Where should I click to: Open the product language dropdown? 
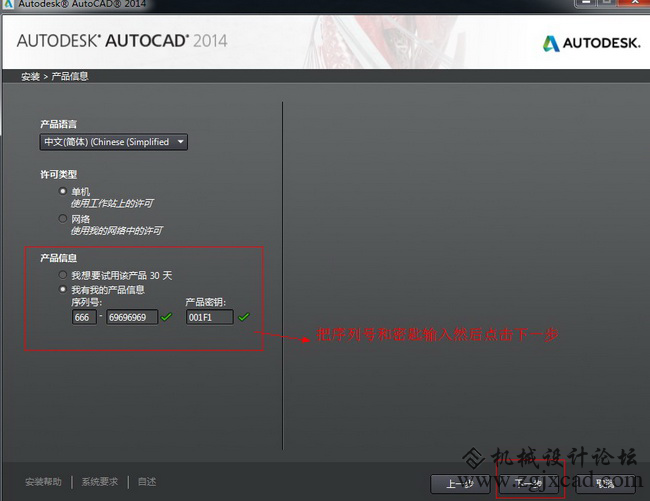coord(114,142)
